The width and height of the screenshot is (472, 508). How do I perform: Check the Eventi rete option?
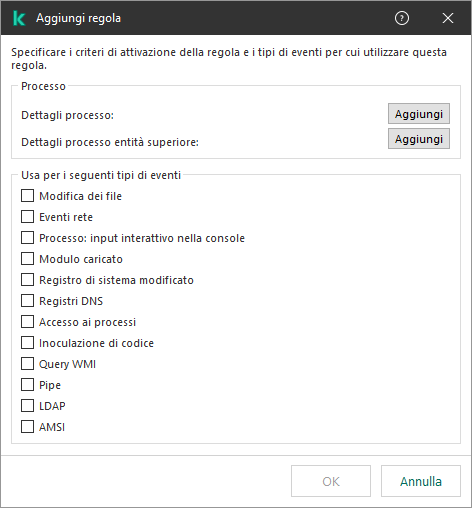[x=27, y=217]
